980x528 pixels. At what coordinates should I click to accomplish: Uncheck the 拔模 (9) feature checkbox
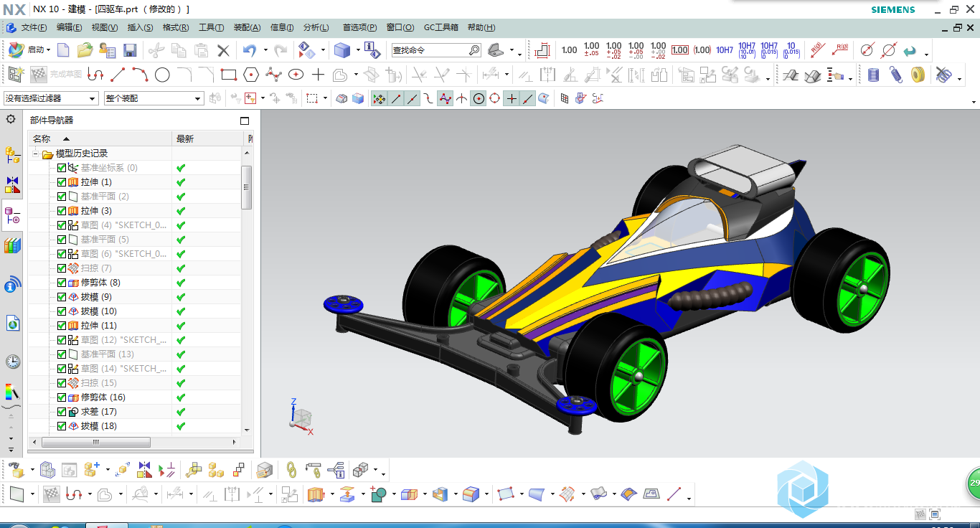pyautogui.click(x=62, y=297)
